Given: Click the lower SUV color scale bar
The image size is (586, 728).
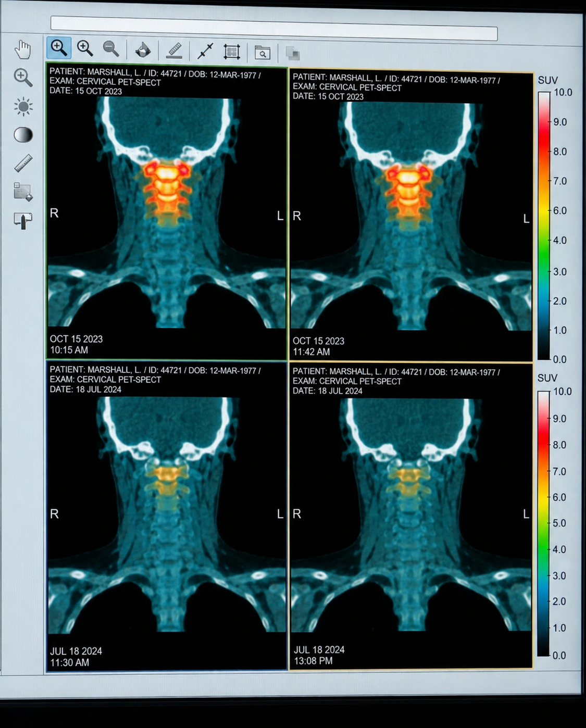Looking at the screenshot, I should (x=543, y=523).
